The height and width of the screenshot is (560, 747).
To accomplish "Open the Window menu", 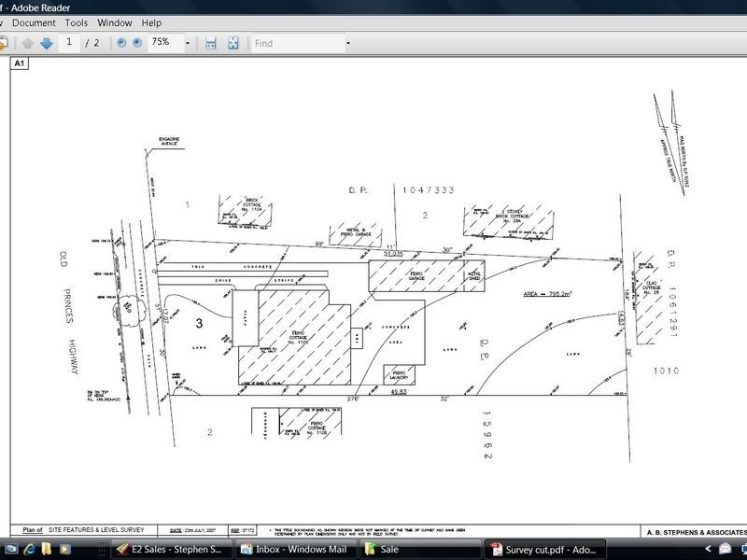I will [115, 22].
